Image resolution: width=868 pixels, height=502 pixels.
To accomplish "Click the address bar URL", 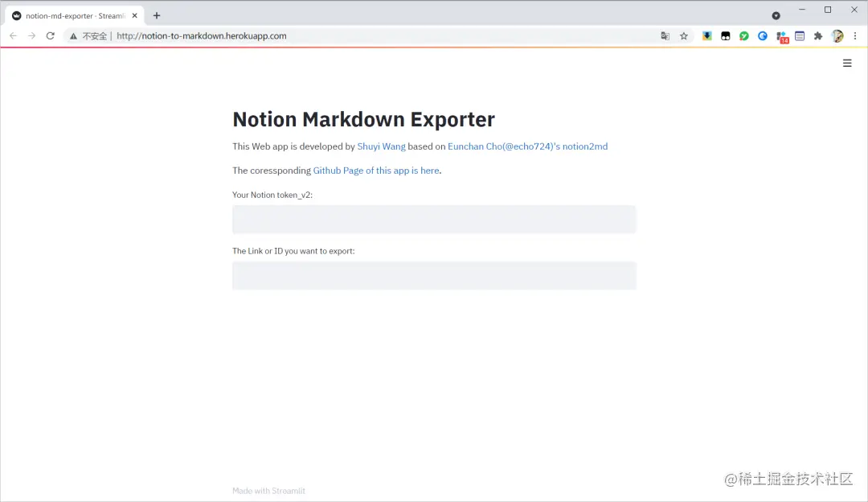I will tap(202, 36).
